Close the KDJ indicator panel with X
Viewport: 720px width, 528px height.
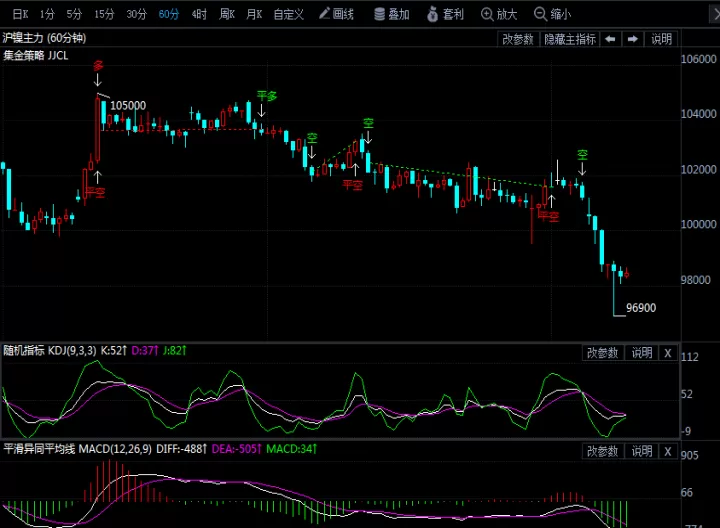click(668, 353)
